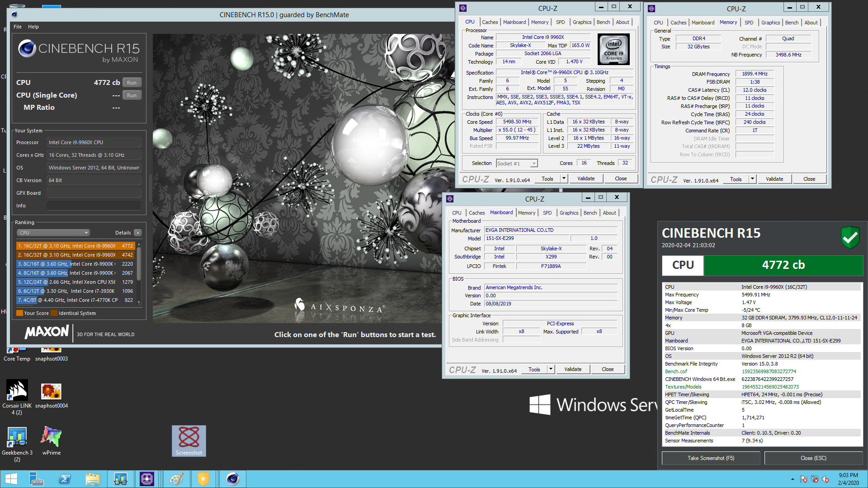868x488 pixels.
Task: Click the orange Your Score color swatch
Action: 19,313
